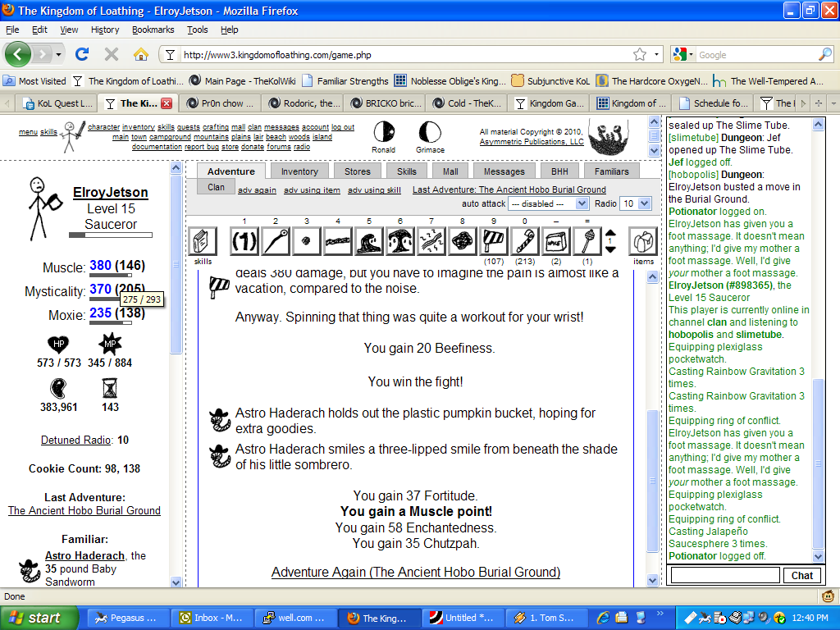Click the Ronald moon phase icon

pos(383,132)
